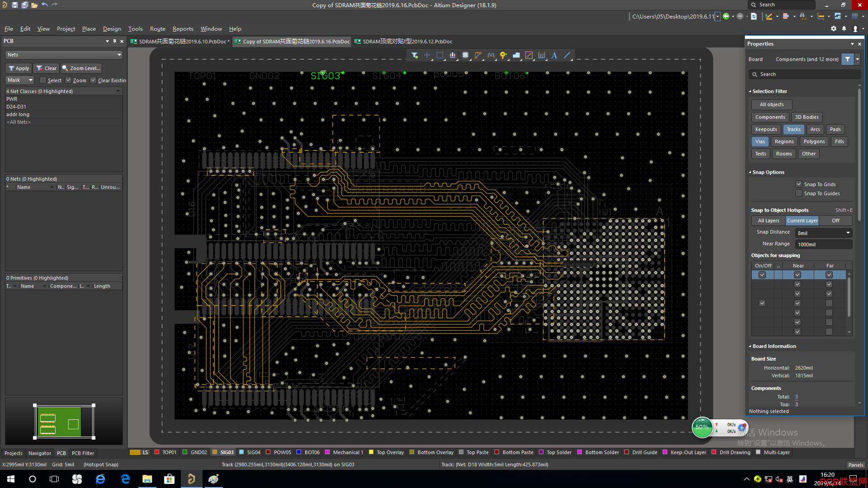The image size is (868, 488).
Task: Turn snap hotspots Off
Action: point(835,221)
